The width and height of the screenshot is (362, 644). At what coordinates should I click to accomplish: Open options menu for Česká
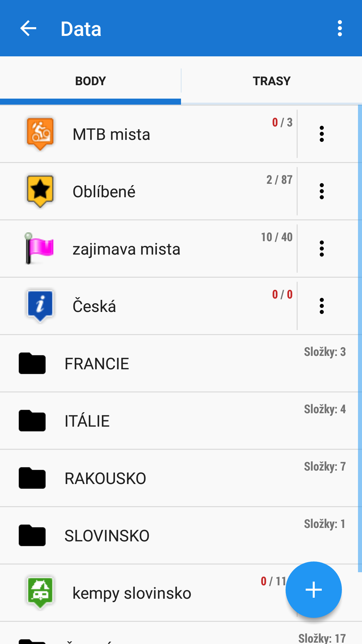coord(321,306)
